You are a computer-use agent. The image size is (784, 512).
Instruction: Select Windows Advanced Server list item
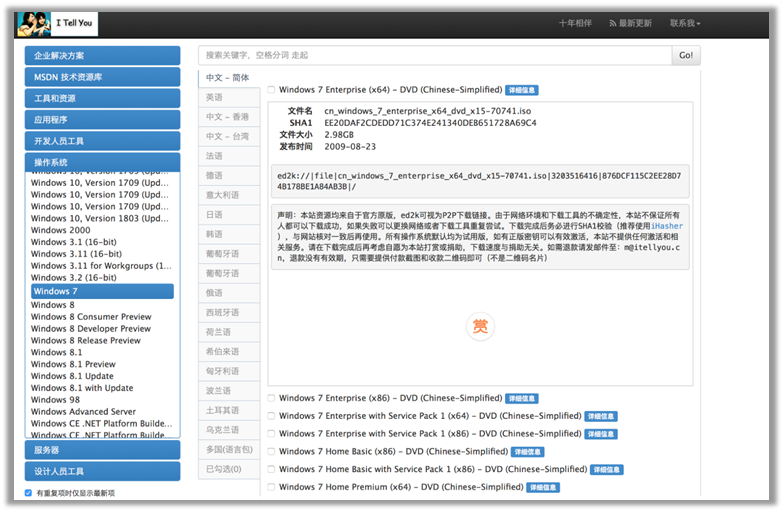pos(84,412)
